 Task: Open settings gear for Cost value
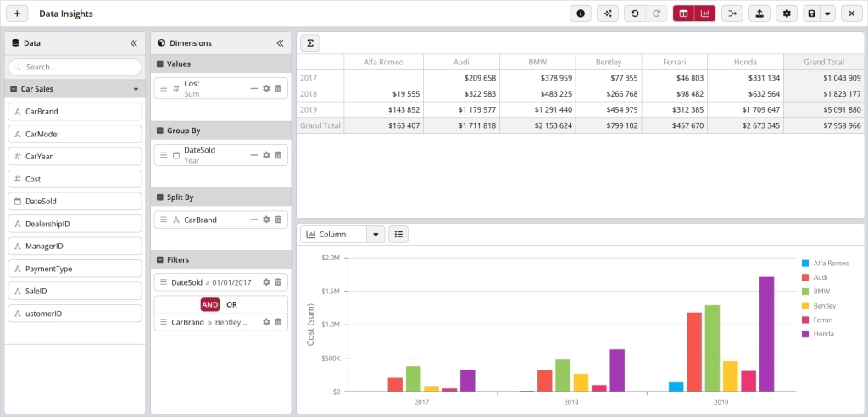[266, 89]
